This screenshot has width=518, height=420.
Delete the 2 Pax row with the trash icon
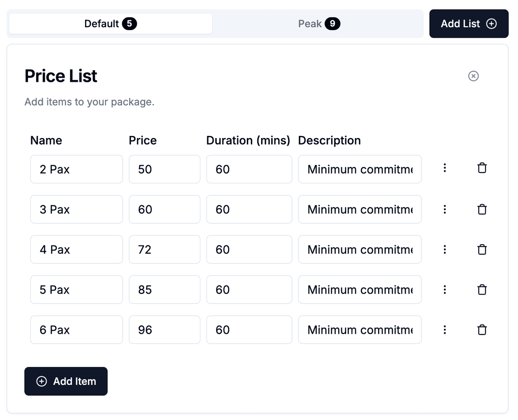tap(482, 168)
